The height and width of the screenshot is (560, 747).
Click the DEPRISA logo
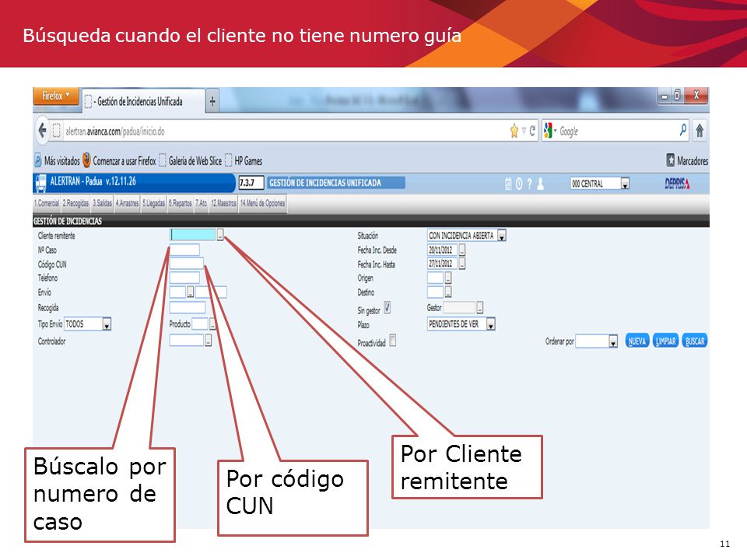tap(678, 184)
